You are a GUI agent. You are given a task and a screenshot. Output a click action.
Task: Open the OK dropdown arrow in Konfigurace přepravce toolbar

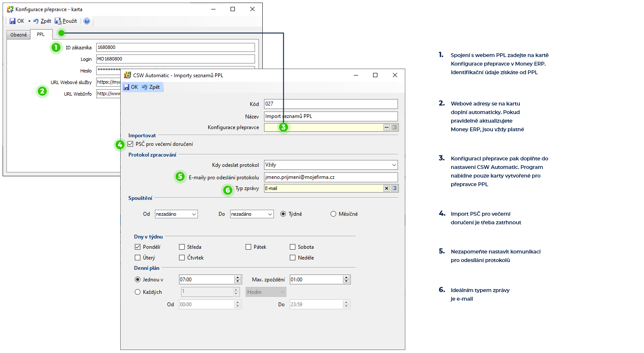29,21
